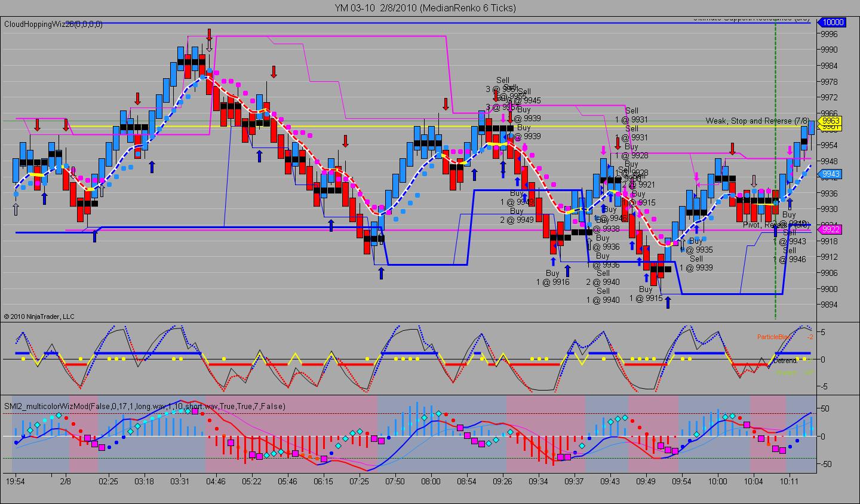Select the Sell 1 @ 9943 trade label
The width and height of the screenshot is (860, 504).
point(790,237)
